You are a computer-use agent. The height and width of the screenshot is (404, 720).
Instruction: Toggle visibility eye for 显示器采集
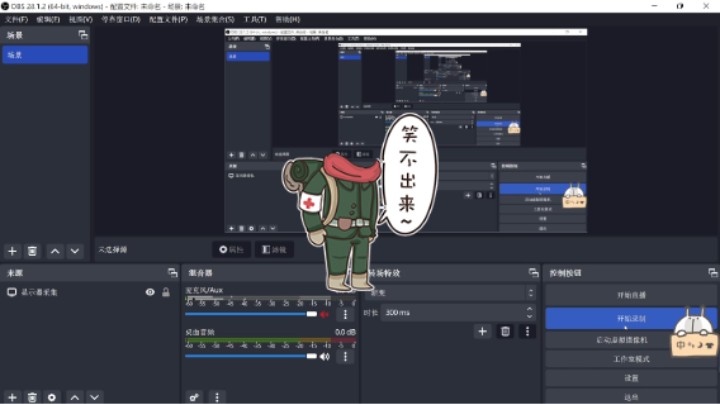(x=150, y=292)
